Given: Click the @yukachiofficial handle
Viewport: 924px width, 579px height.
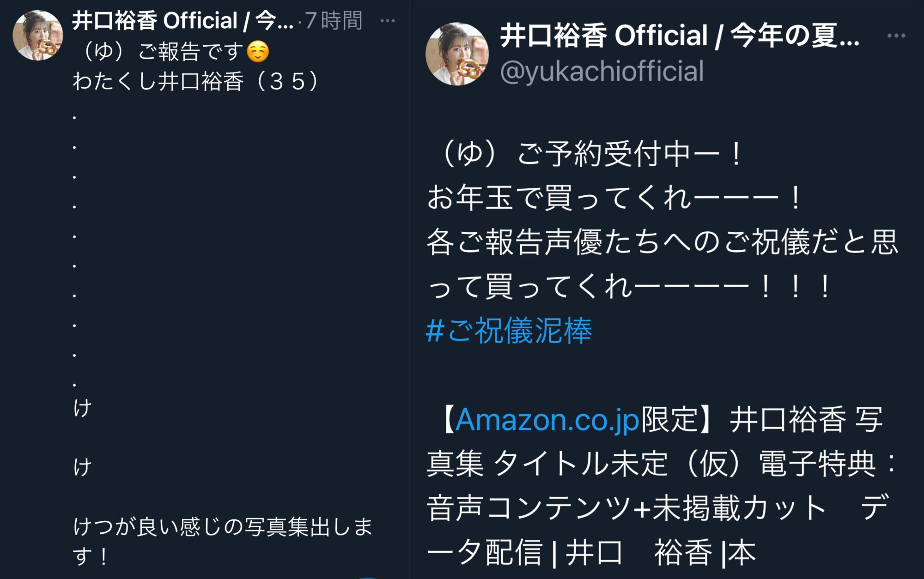Looking at the screenshot, I should 602,71.
